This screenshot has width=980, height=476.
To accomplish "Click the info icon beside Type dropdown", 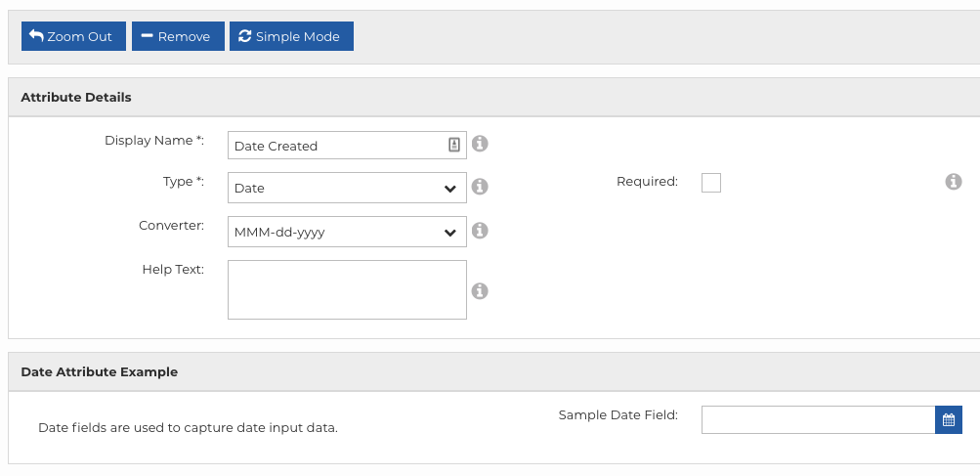I will point(480,187).
